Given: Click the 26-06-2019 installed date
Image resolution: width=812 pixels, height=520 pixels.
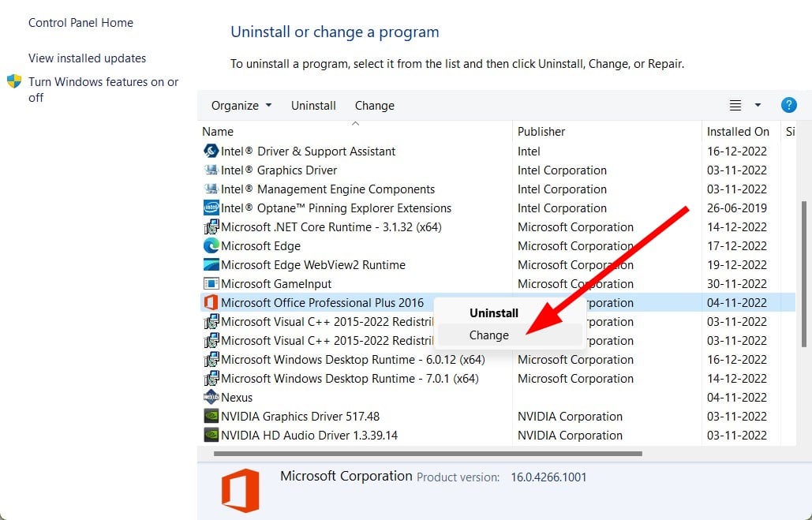Looking at the screenshot, I should pos(737,208).
